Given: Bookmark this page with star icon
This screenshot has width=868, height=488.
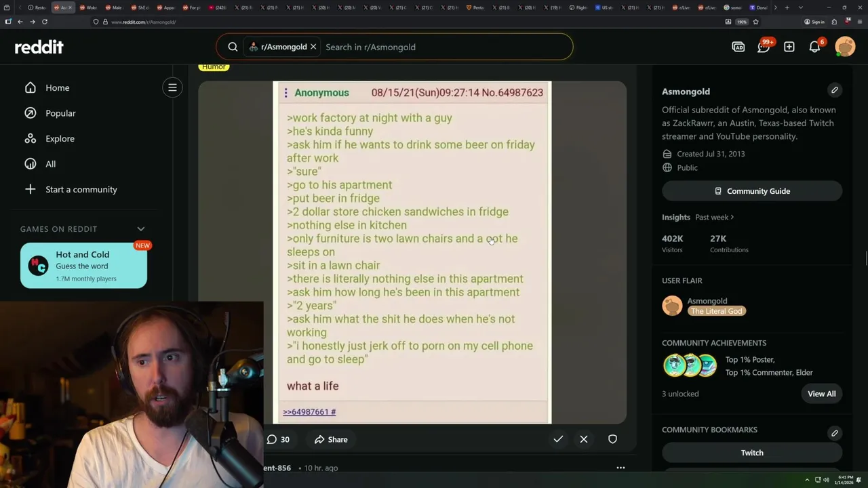Looking at the screenshot, I should pyautogui.click(x=755, y=22).
